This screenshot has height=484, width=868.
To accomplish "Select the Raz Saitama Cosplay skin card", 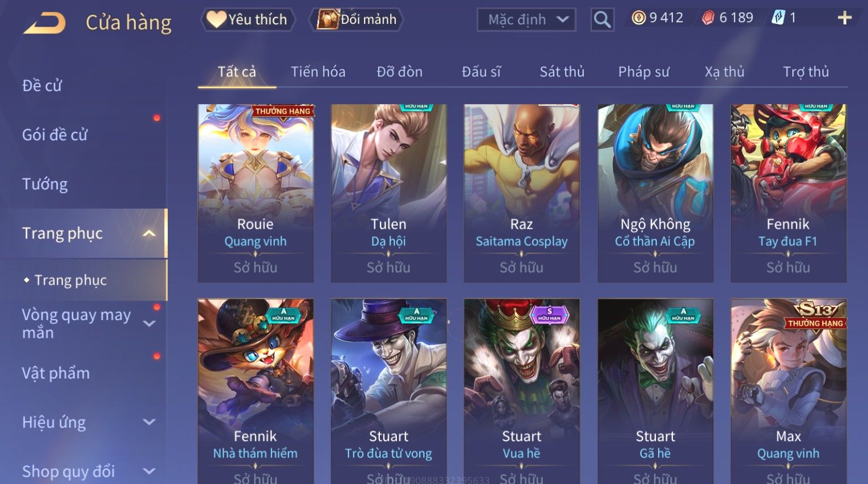I will (x=522, y=193).
